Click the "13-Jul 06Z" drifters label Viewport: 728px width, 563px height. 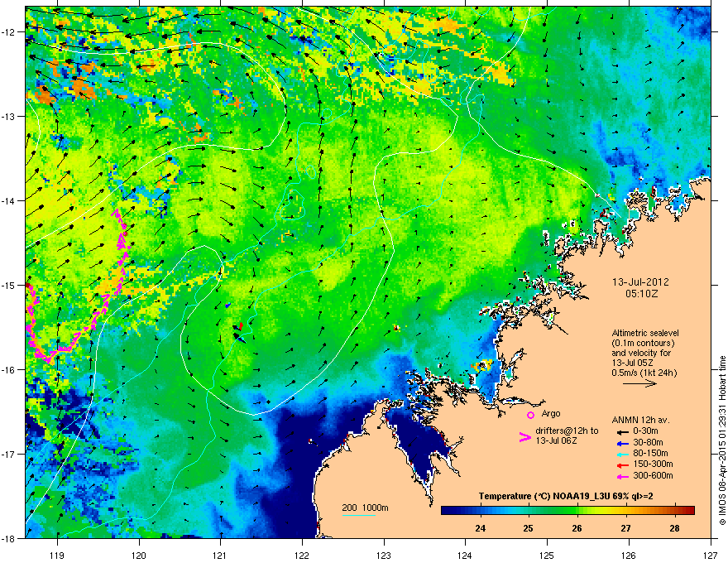click(x=556, y=440)
